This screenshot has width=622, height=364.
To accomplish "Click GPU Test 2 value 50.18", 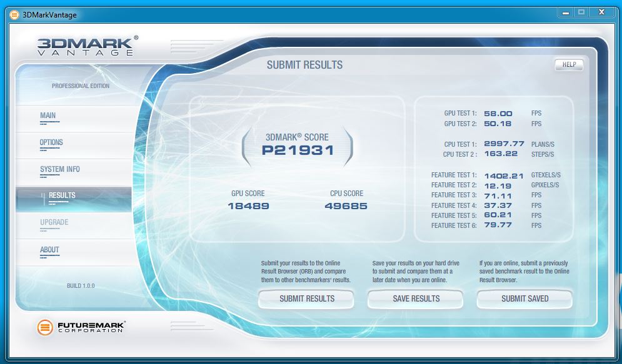I will (x=498, y=124).
